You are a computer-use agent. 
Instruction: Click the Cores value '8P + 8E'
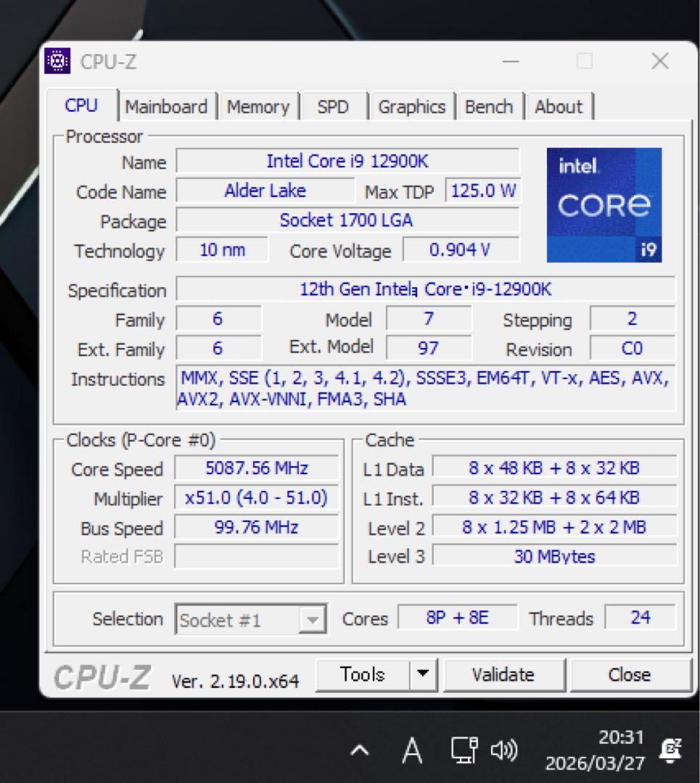coord(457,618)
